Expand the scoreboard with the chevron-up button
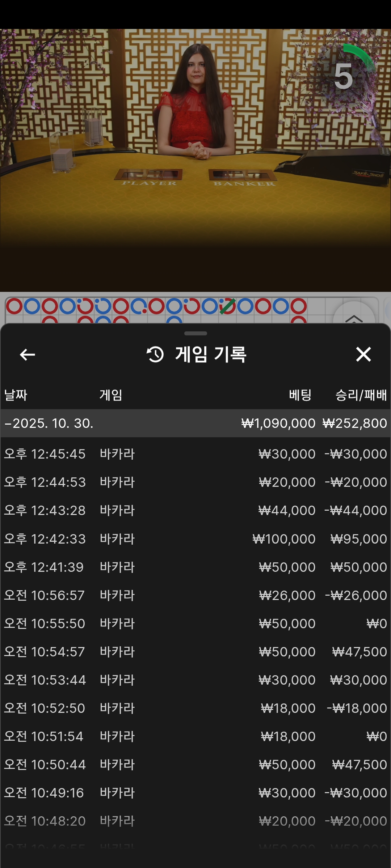This screenshot has height=868, width=391. 354,316
